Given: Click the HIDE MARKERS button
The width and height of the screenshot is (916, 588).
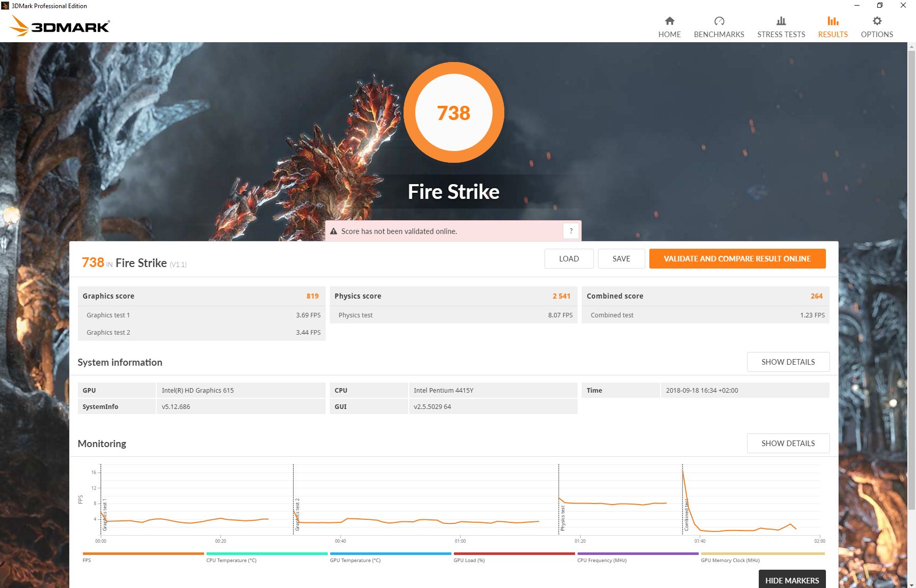Looking at the screenshot, I should (x=792, y=580).
